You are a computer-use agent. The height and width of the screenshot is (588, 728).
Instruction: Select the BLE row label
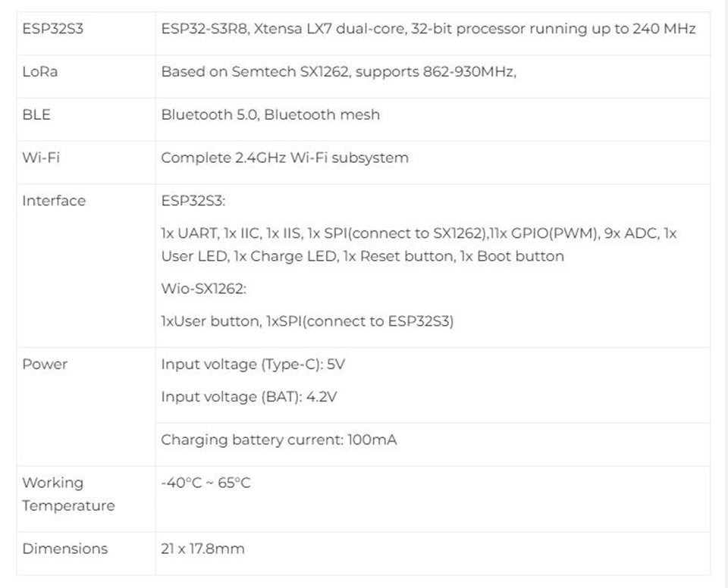pos(36,115)
